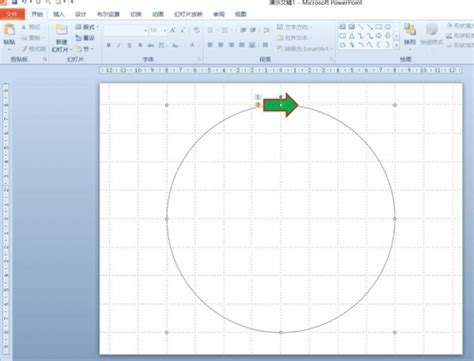This screenshot has height=361, width=474.
Task: Increase the paragraph indent level
Action: 253,30
